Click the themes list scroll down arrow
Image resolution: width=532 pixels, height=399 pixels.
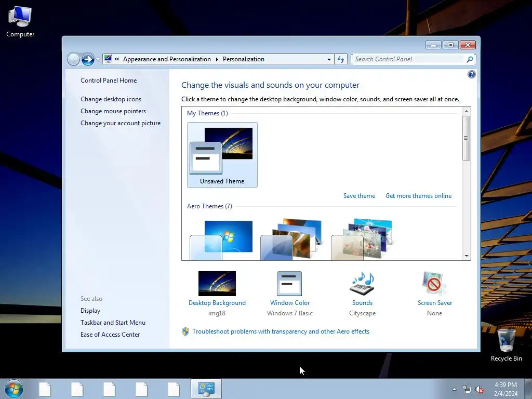tap(467, 256)
